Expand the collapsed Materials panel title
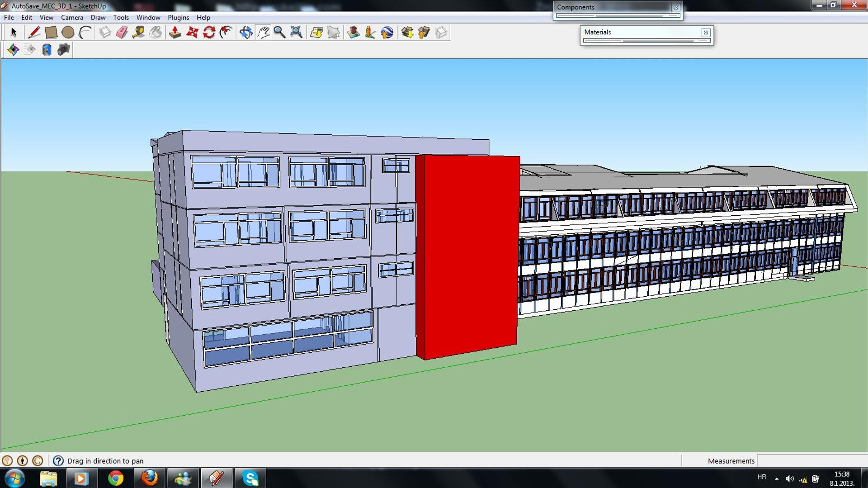 (597, 32)
